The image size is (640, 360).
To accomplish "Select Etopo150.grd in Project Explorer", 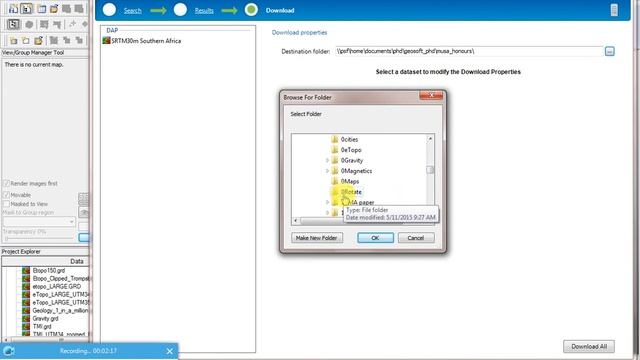I will pos(49,271).
